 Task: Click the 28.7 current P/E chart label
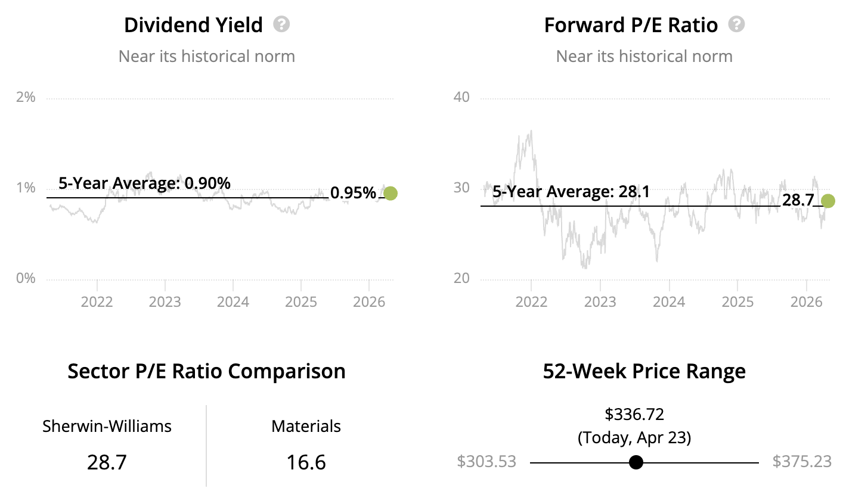(x=798, y=200)
